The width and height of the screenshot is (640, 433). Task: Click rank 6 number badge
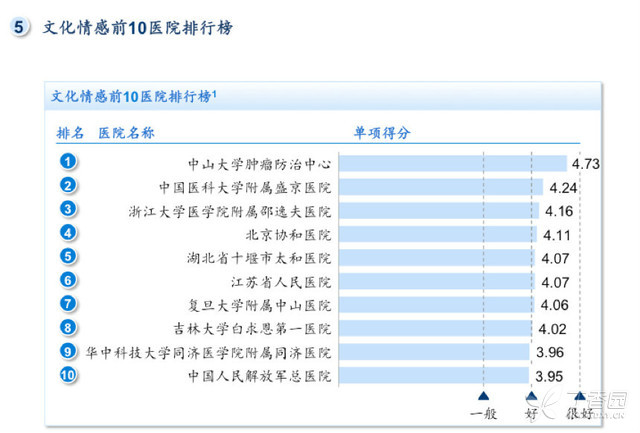[x=68, y=280]
